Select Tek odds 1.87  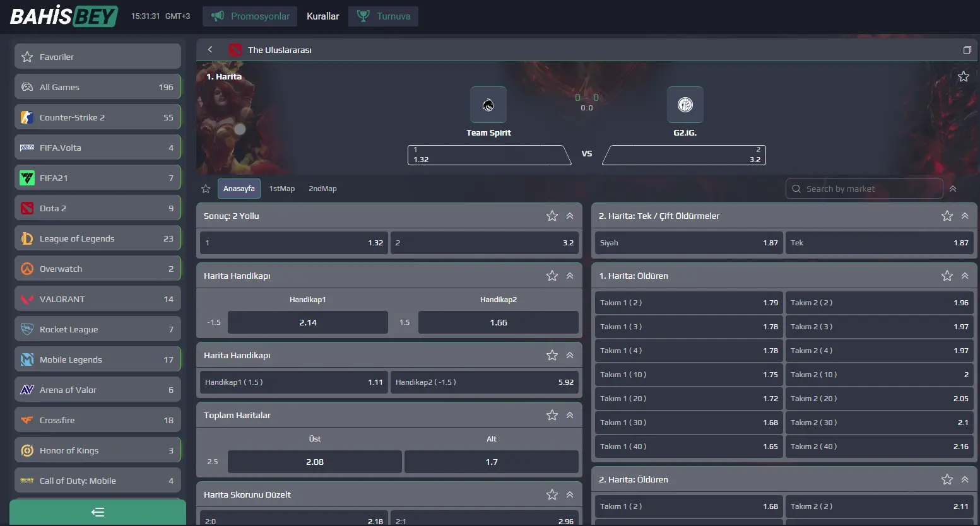coord(880,243)
